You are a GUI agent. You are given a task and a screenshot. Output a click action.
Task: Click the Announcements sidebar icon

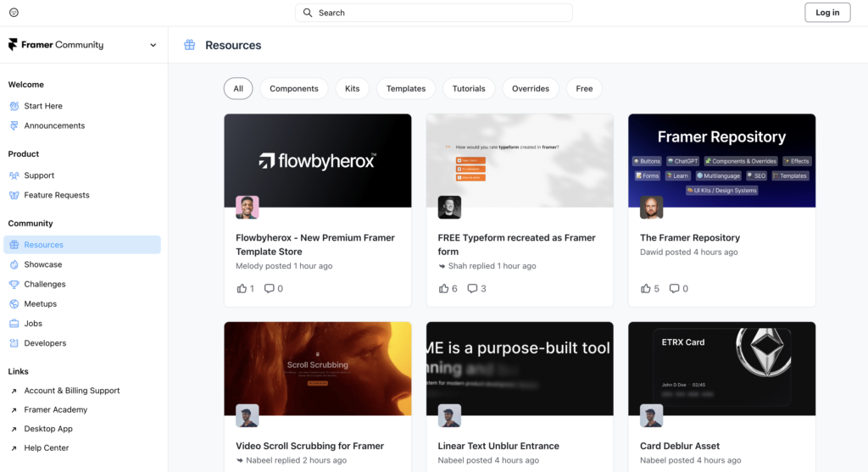tap(14, 125)
